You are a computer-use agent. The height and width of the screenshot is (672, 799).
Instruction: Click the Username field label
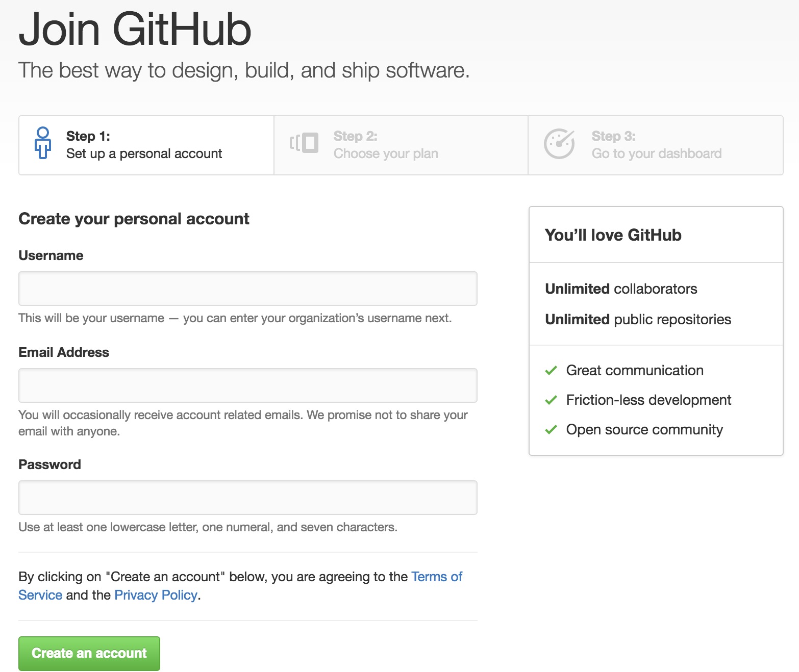pyautogui.click(x=51, y=255)
